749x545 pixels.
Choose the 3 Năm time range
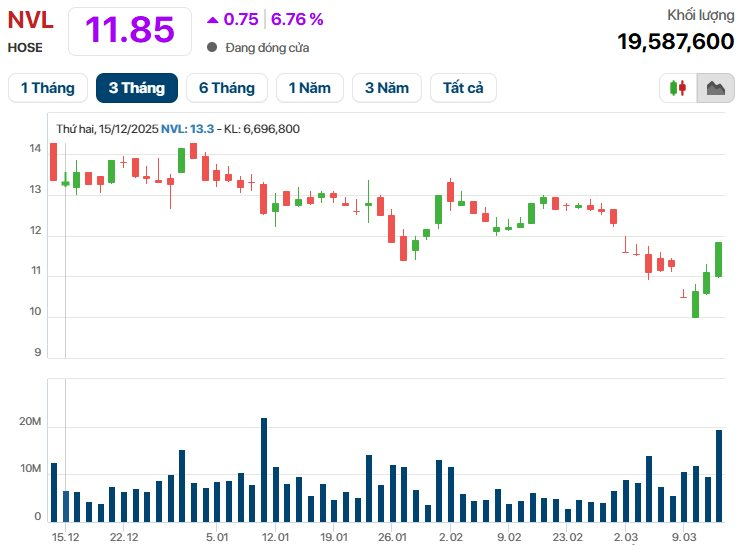pos(386,88)
